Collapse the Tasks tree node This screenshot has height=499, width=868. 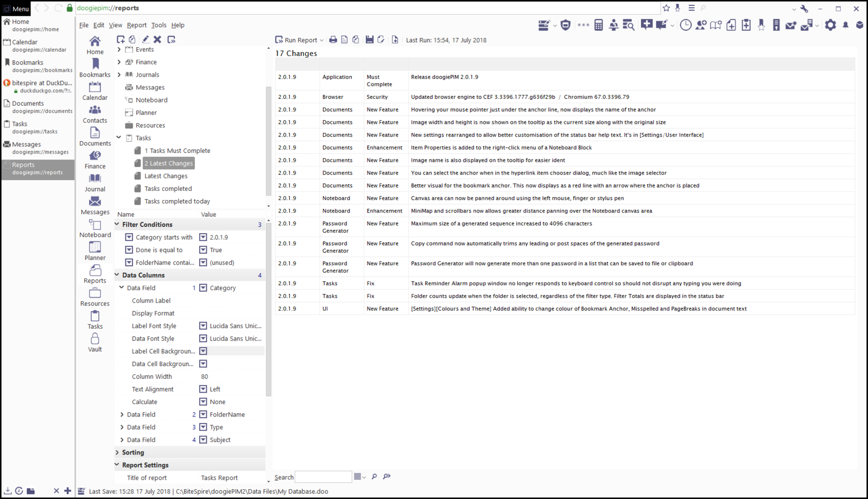(119, 138)
